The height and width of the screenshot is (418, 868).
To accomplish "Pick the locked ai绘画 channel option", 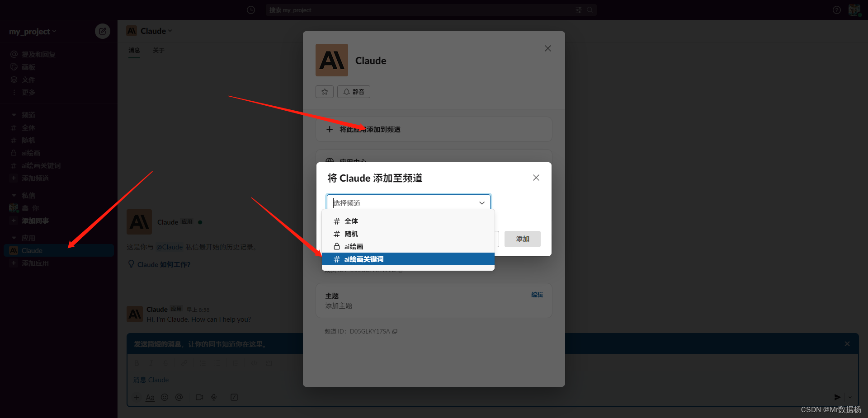I will [408, 246].
